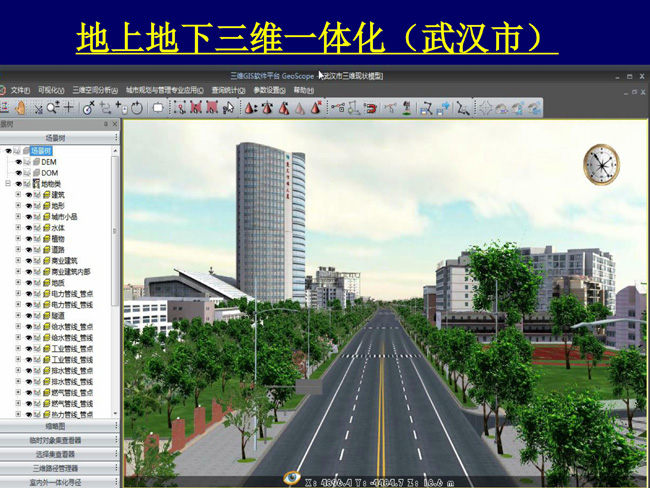This screenshot has width=650, height=488.
Task: Click the zoom-in magnifier tool
Action: click(x=53, y=108)
